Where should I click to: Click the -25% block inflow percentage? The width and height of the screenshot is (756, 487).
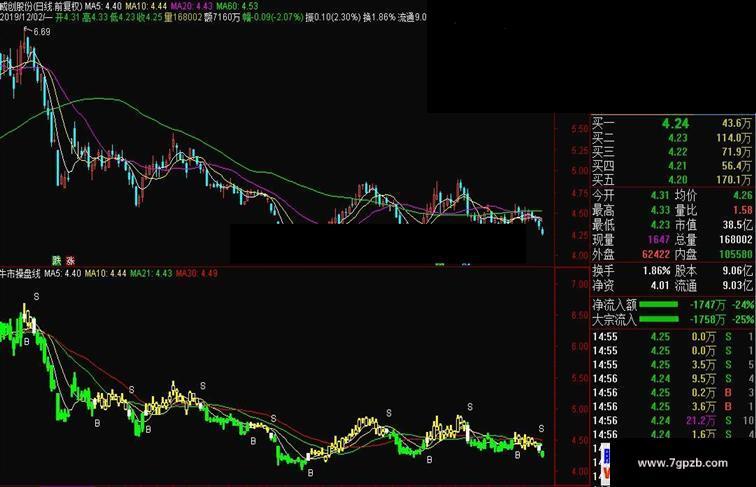click(x=743, y=319)
